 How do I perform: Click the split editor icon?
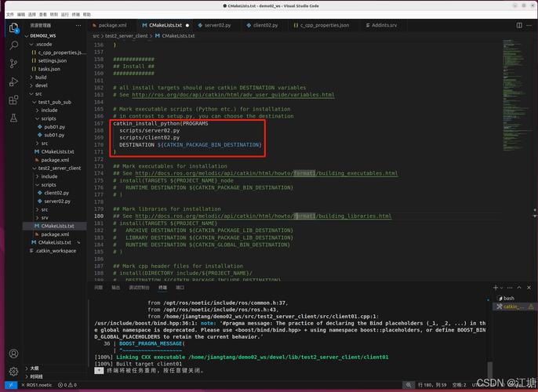pyautogui.click(x=519, y=25)
